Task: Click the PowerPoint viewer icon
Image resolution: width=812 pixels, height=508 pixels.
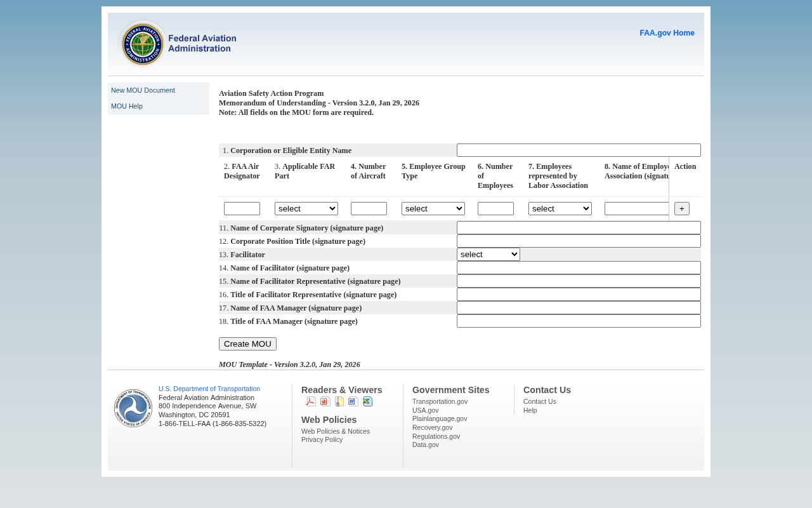Action: 325,401
